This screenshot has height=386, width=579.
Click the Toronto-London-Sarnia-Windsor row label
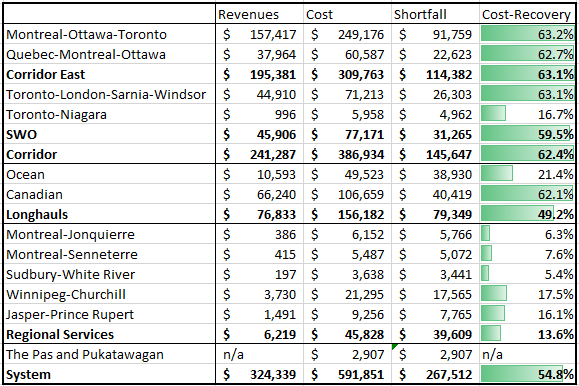pyautogui.click(x=106, y=94)
